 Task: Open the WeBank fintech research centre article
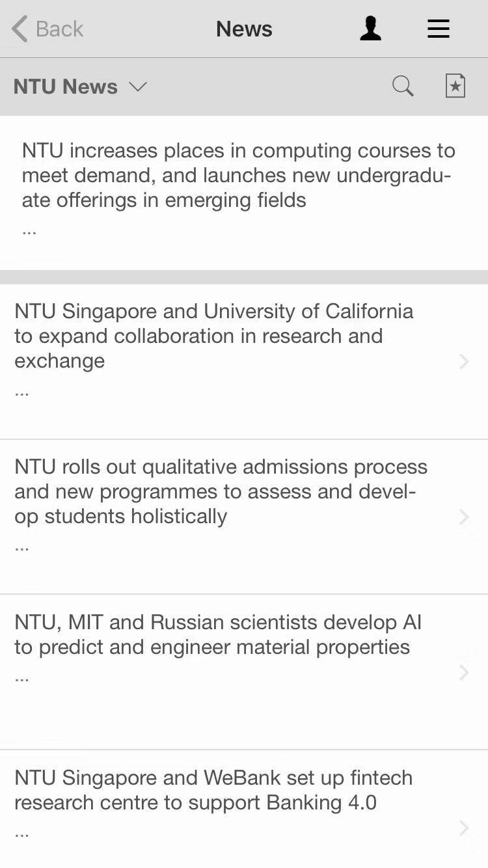tap(213, 790)
